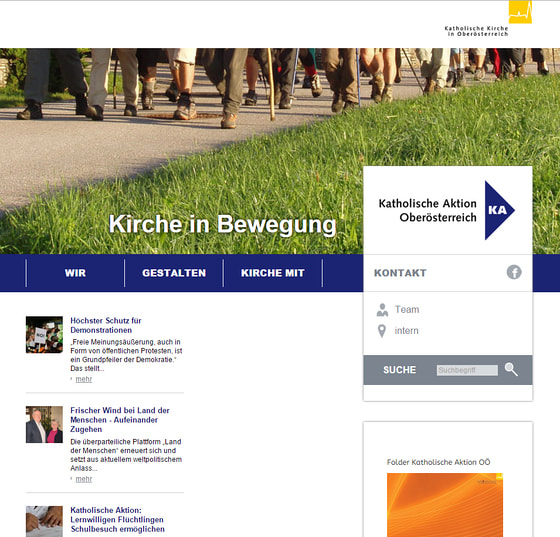This screenshot has width=560, height=537.
Task: Focus the Suchbegriff search field
Action: pos(467,370)
